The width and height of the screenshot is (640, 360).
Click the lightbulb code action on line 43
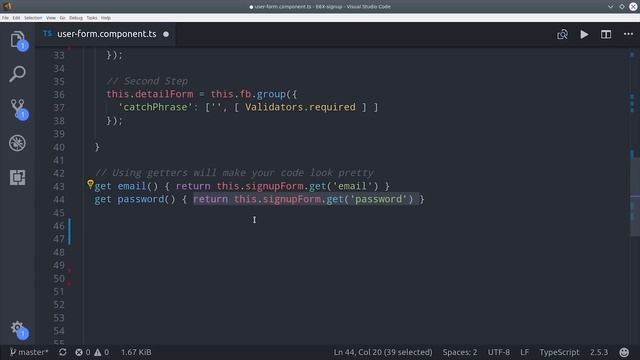[x=90, y=184]
